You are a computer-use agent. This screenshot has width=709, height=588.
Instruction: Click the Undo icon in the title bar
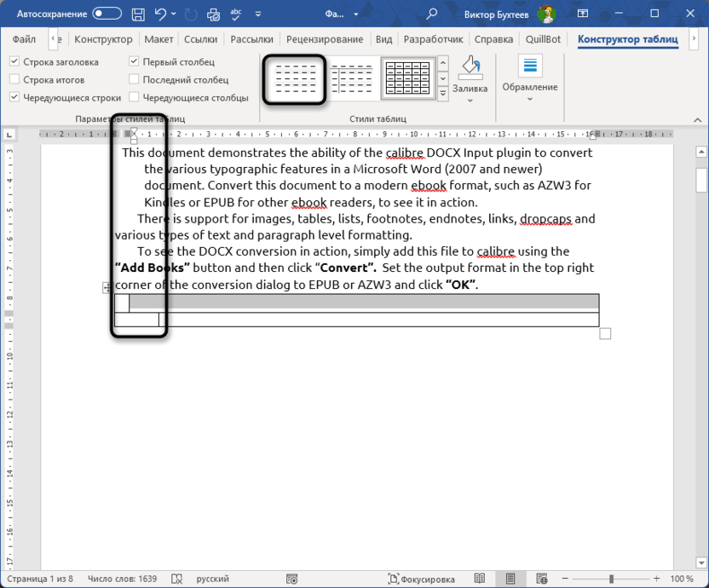(160, 14)
